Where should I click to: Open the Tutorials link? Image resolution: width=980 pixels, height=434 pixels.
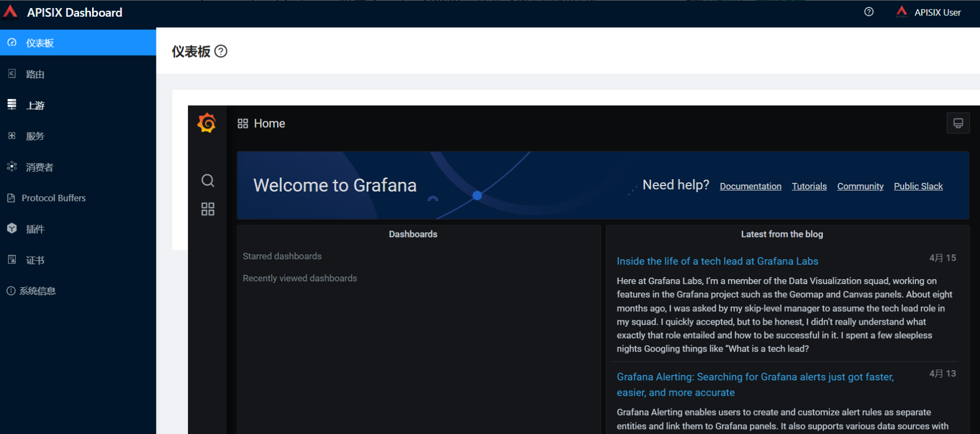(x=809, y=186)
